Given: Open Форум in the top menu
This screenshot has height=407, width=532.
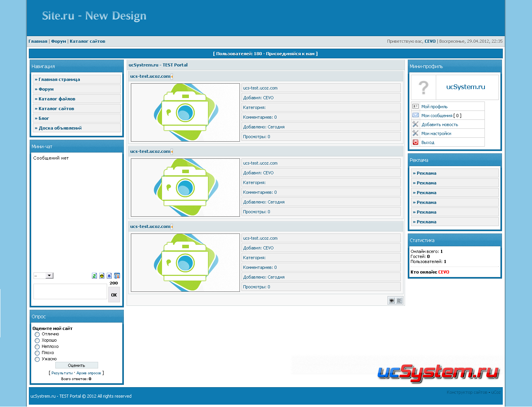Looking at the screenshot, I should pyautogui.click(x=58, y=41).
